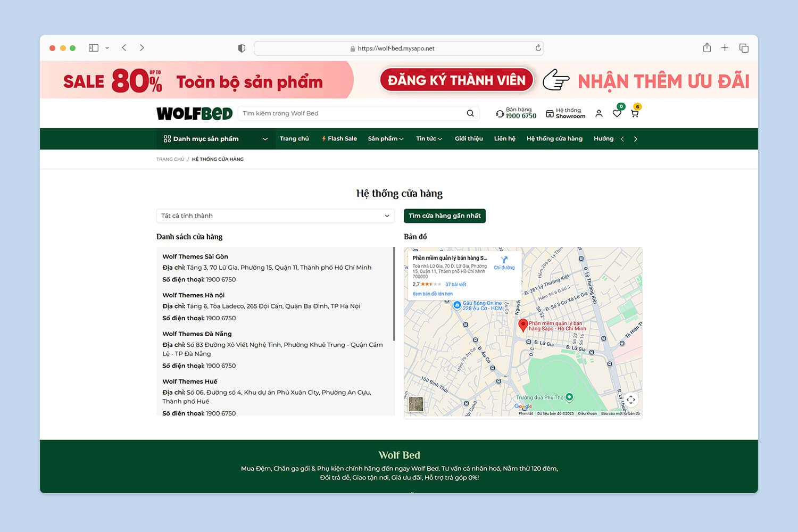Image resolution: width=798 pixels, height=532 pixels.
Task: Click Báo cáo một lỗi bản đồ link
Action: (620, 413)
